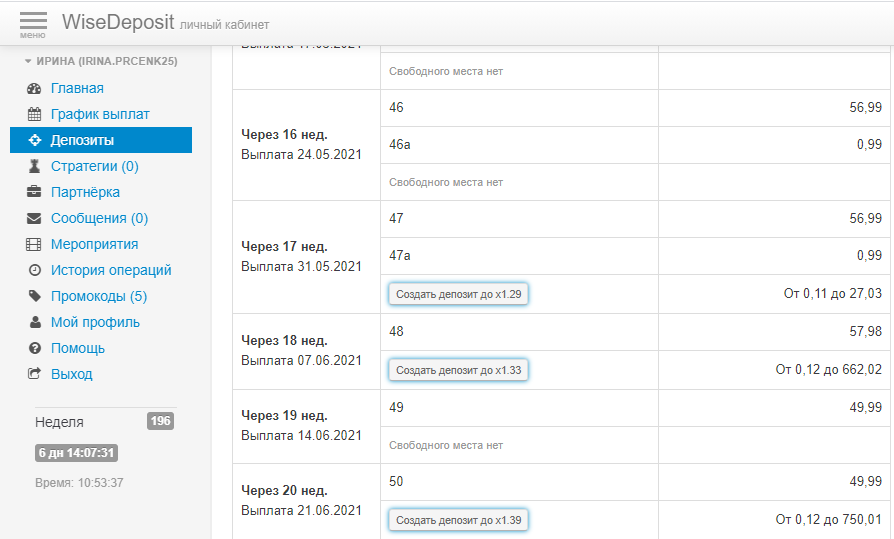Click the question mark icon for Помощь
The height and width of the screenshot is (539, 894).
(x=34, y=349)
